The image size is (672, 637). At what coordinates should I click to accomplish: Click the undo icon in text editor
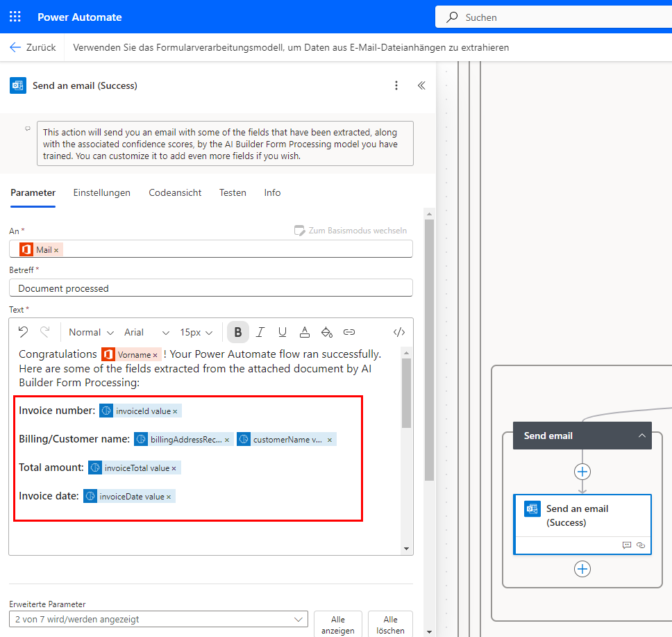tap(23, 332)
